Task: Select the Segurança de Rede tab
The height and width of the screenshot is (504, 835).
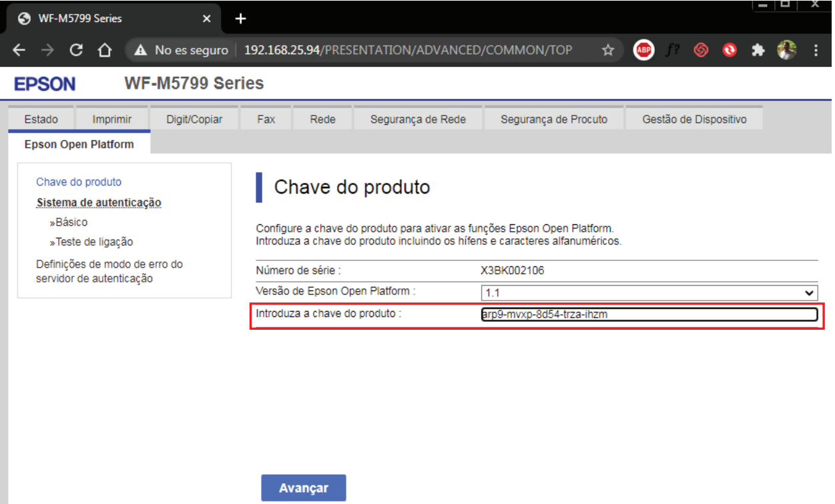Action: pos(418,119)
